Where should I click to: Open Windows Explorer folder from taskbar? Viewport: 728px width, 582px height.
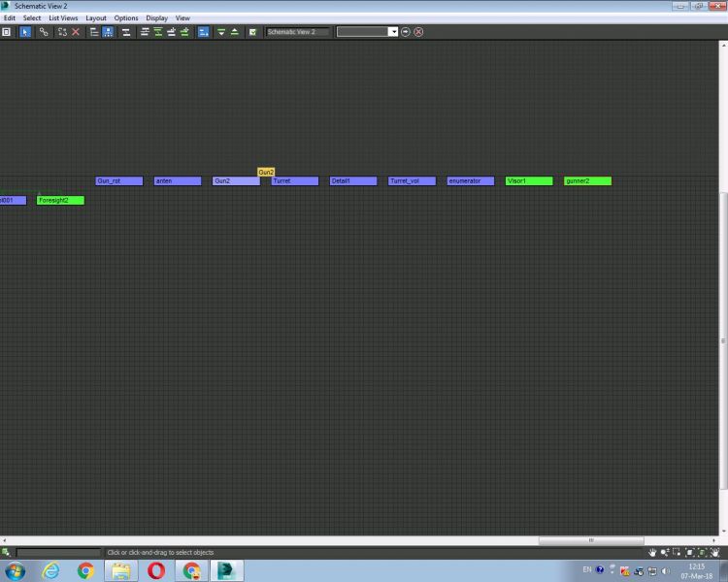click(x=121, y=570)
